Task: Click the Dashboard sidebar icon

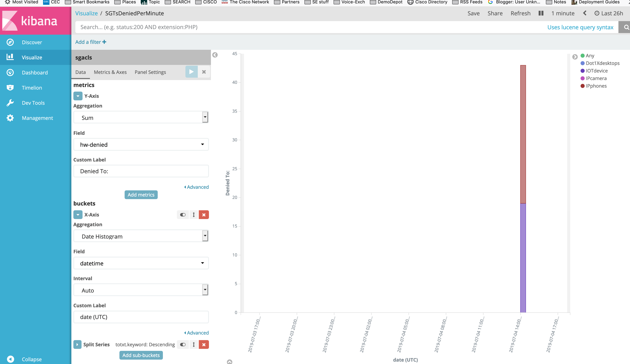Action: tap(10, 72)
